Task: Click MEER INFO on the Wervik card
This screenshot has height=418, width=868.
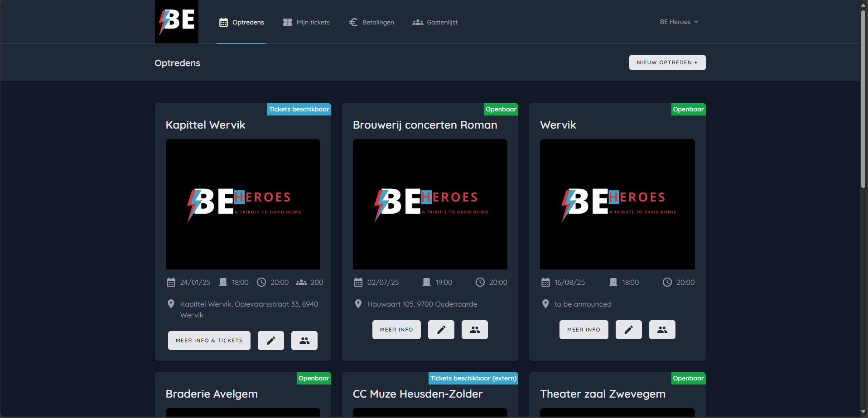Action: [583, 329]
